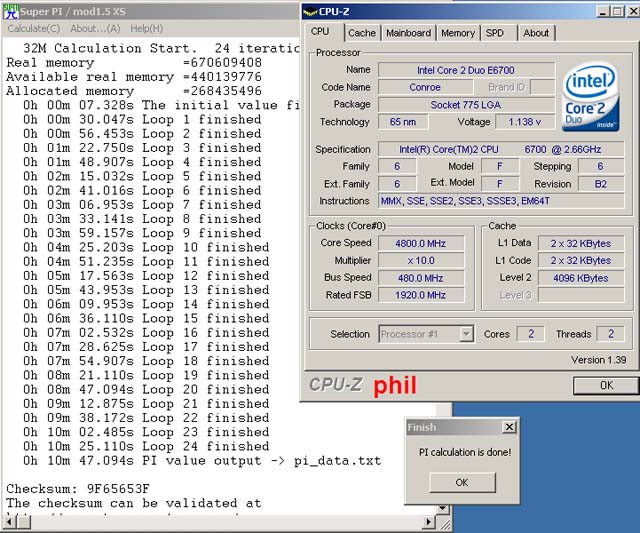Click down arrow of Super PI vertical scrollbar
Screen dimensions: 640x533
coord(442,509)
